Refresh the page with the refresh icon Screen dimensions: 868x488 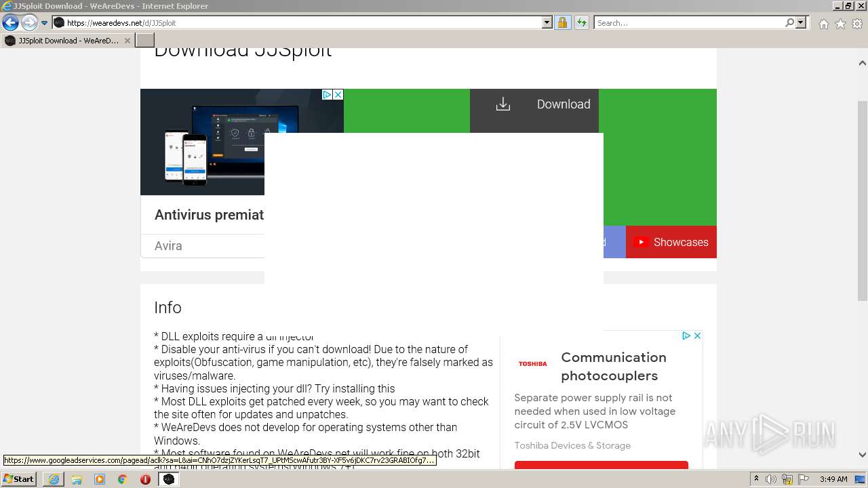(x=581, y=22)
